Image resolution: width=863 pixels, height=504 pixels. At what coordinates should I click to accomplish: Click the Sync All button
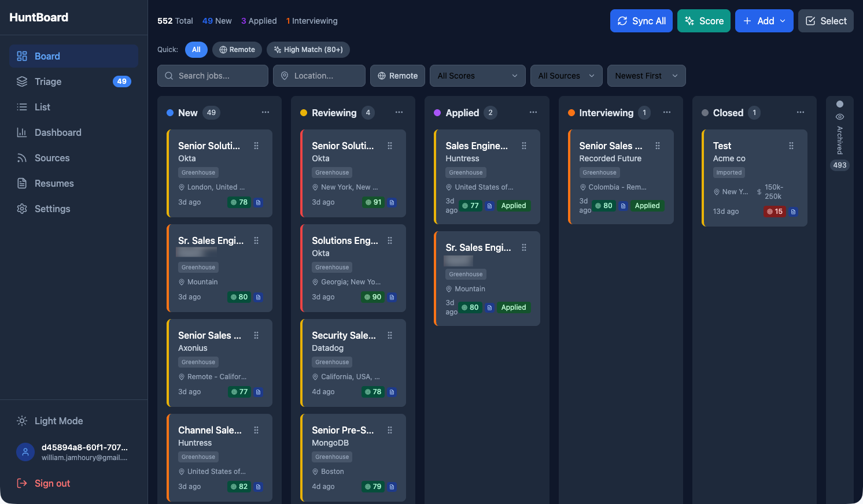point(641,21)
